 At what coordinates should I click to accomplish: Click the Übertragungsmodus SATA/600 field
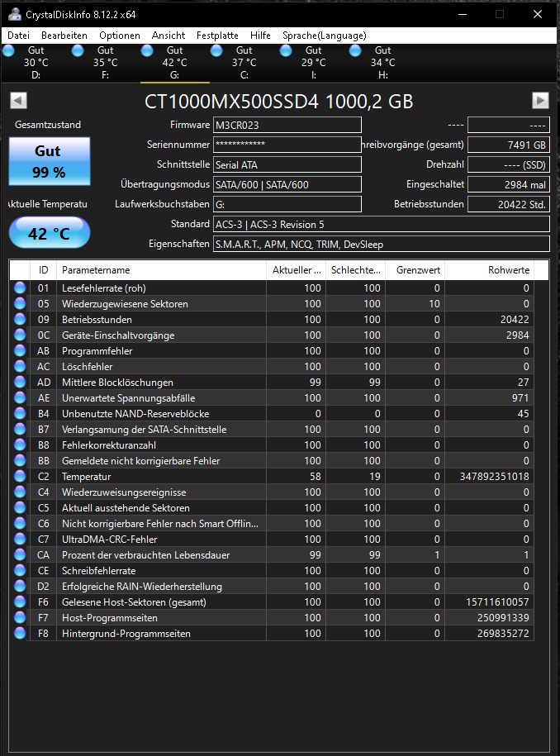pyautogui.click(x=287, y=184)
